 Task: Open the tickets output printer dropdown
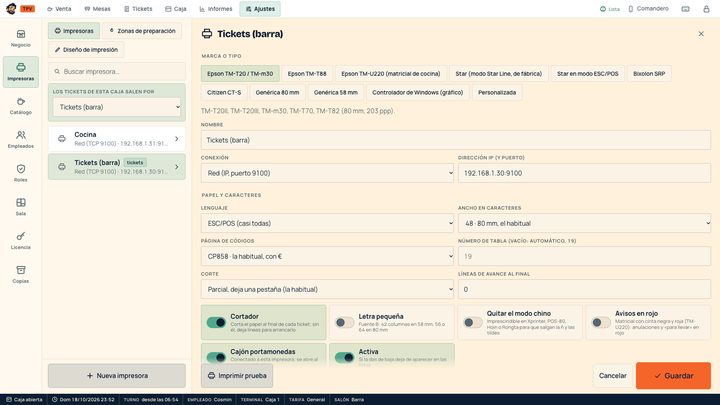point(117,107)
